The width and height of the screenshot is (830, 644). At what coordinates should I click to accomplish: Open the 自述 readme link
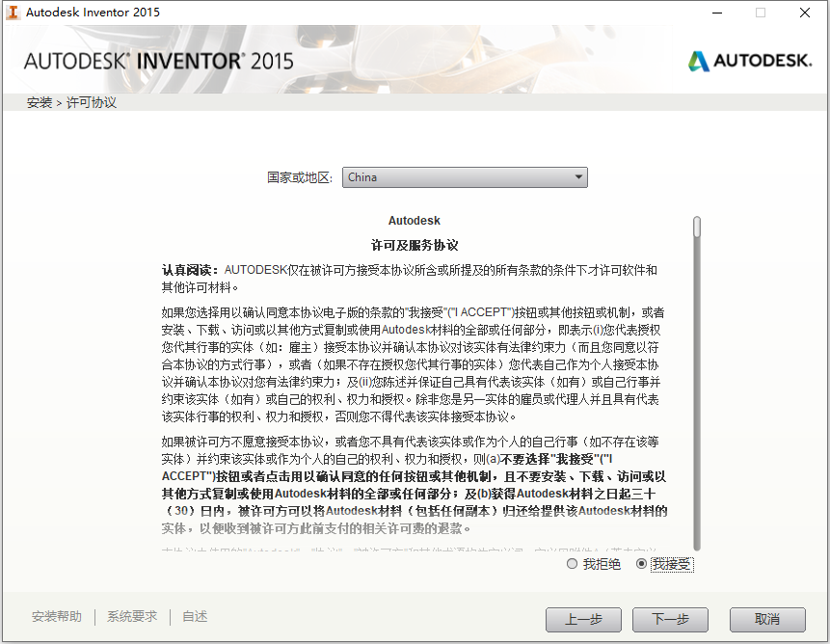(195, 616)
